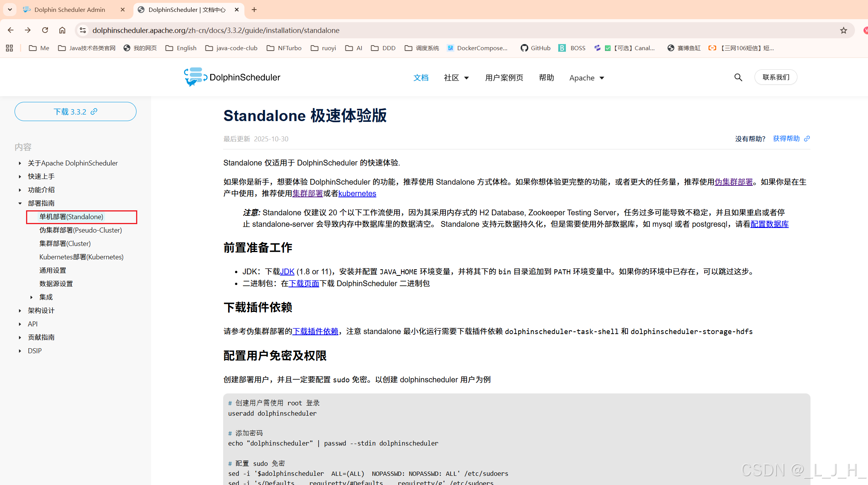
Task: Open the Apache dropdown menu
Action: tap(587, 78)
